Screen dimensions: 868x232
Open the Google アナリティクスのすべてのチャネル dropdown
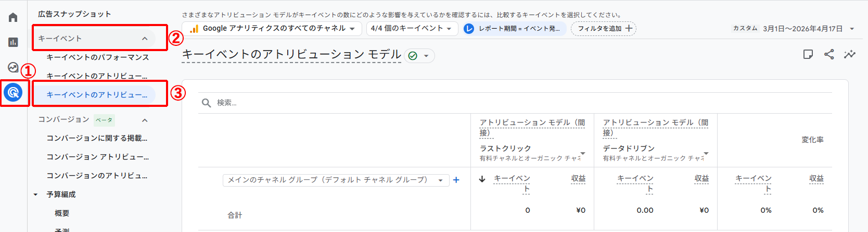[x=272, y=29]
